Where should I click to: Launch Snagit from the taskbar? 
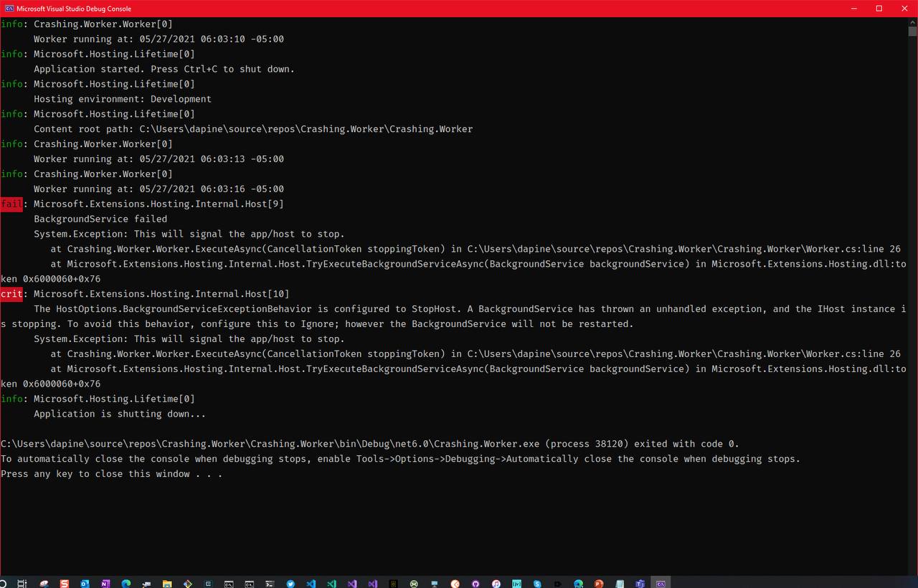pyautogui.click(x=65, y=584)
